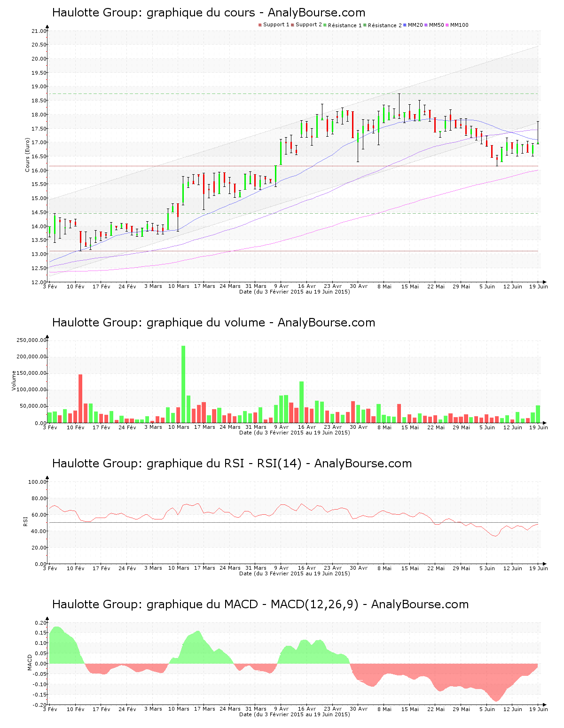This screenshot has height=728, width=564.
Task: Click the 21.00 value on price axis
Action: pyautogui.click(x=39, y=31)
